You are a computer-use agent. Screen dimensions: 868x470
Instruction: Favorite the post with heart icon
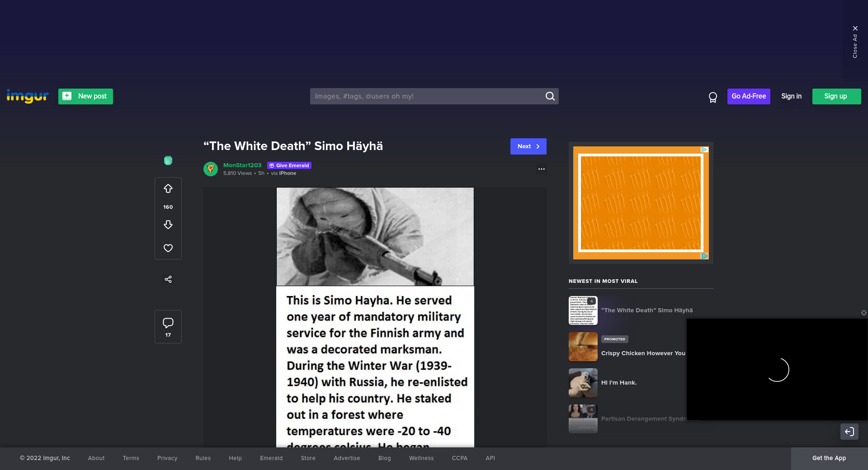pos(168,248)
